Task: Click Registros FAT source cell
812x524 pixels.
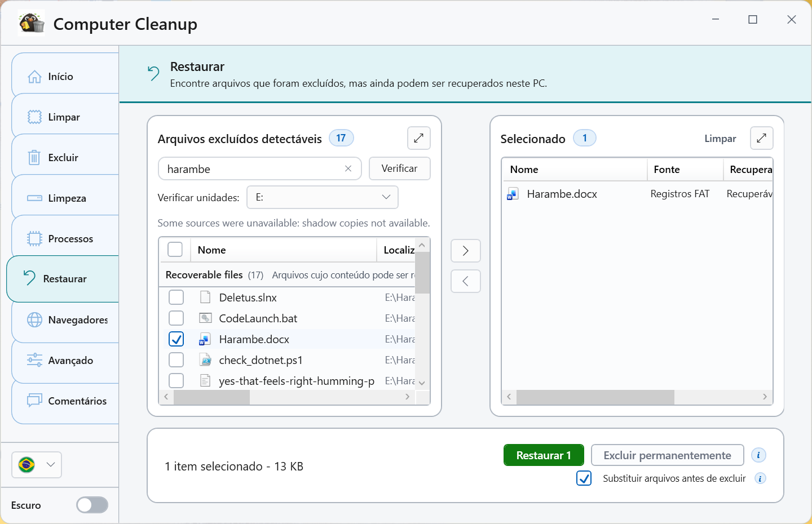Action: (680, 194)
